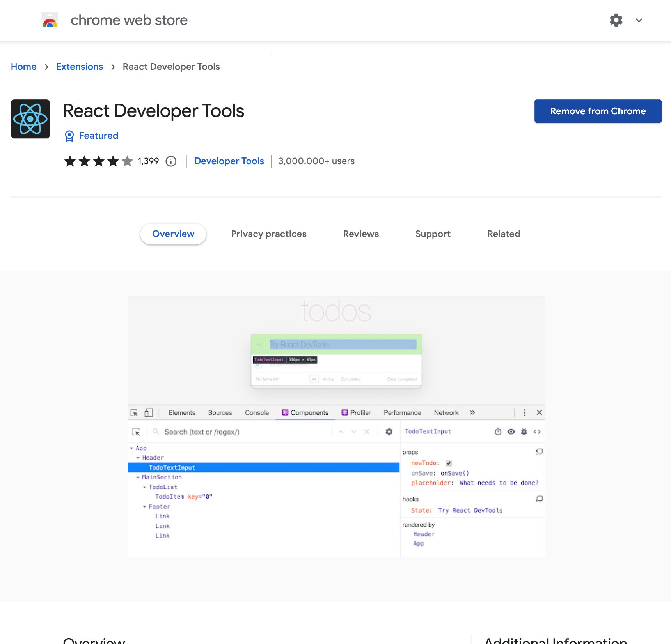
Task: Click the Remove from Chrome button
Action: click(598, 111)
